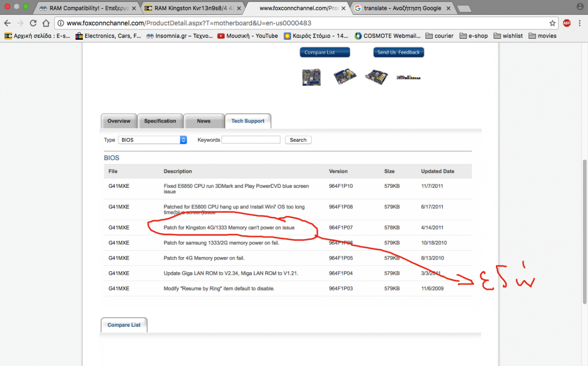View the third motherboard thumbnail image
The image size is (588, 366).
click(x=376, y=76)
